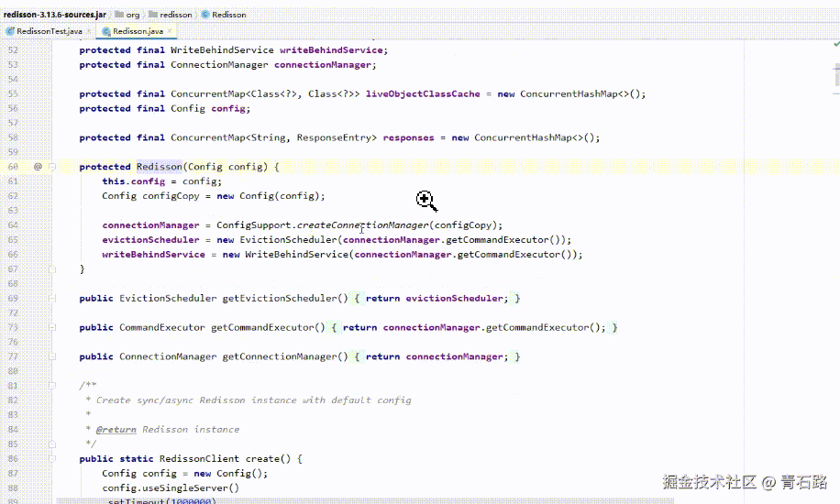This screenshot has height=504, width=840.
Task: Click the org package breadcrumb
Action: 133,15
